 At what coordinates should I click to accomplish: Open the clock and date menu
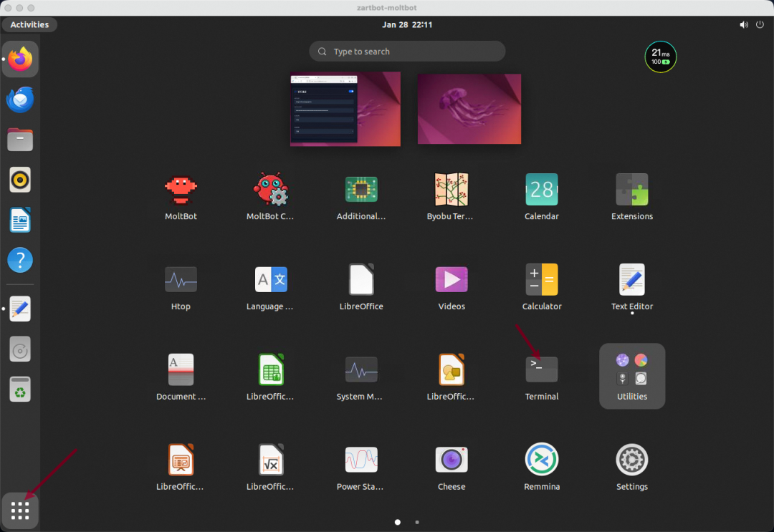click(406, 24)
